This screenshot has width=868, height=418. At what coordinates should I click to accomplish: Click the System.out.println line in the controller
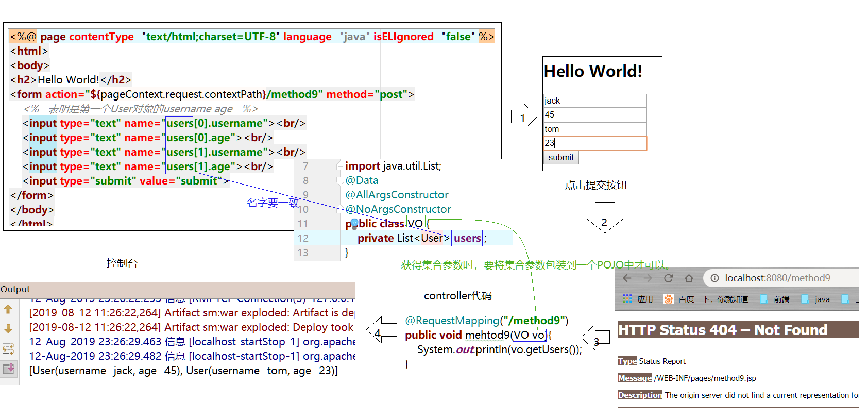coord(499,349)
